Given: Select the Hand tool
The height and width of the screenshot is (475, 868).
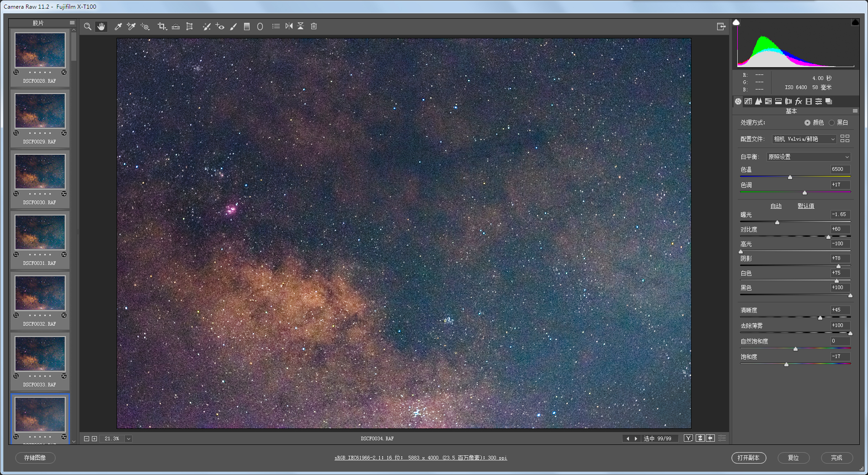Looking at the screenshot, I should (x=101, y=26).
